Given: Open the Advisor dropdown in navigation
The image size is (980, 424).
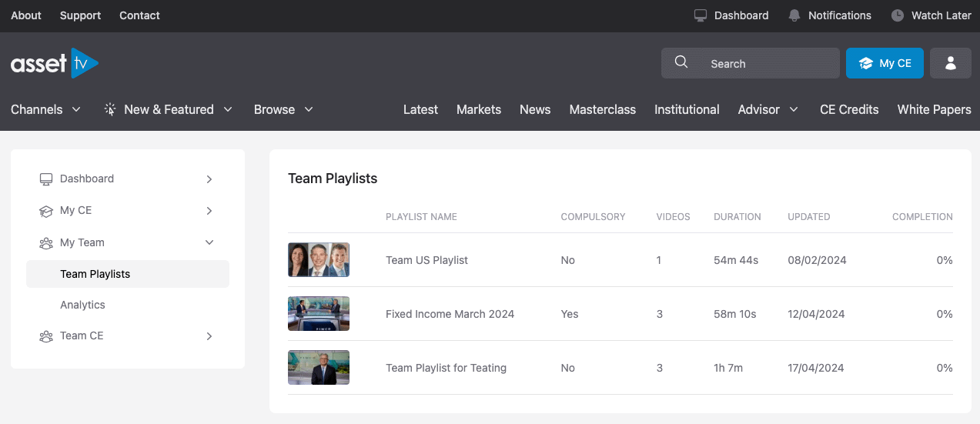Looking at the screenshot, I should [768, 109].
